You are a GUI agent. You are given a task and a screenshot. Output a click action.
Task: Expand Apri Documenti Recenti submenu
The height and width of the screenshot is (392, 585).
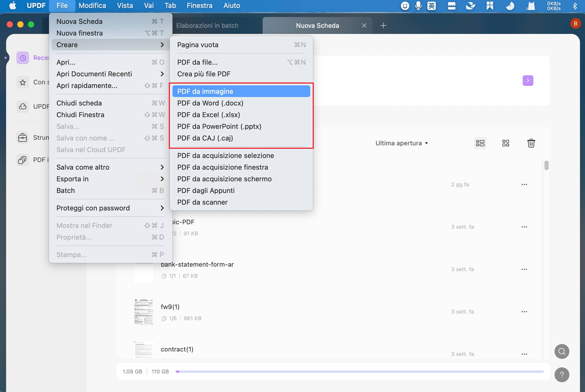pos(110,74)
